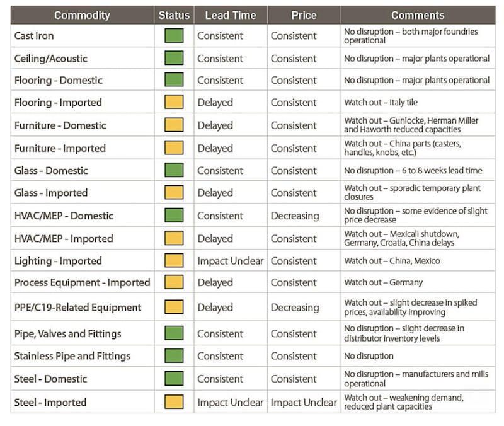This screenshot has width=504, height=426.
Task: Select the "Watch out – Italy tile" comment
Action: [x=381, y=102]
